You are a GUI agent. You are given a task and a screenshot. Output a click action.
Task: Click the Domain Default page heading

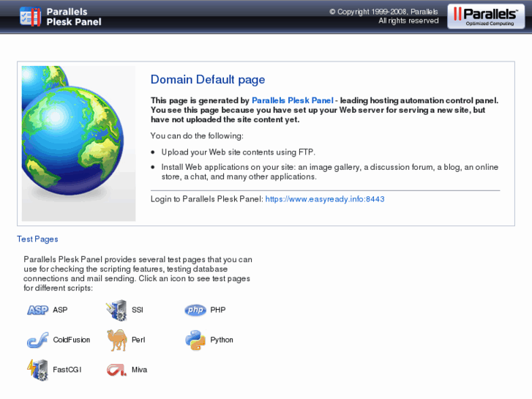pyautogui.click(x=208, y=80)
